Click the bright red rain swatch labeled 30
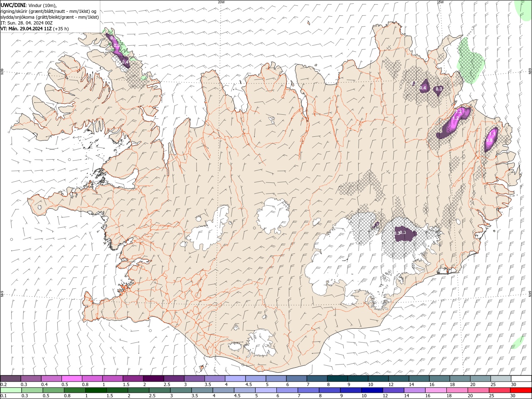The width and height of the screenshot is (532, 399). pyautogui.click(x=521, y=390)
